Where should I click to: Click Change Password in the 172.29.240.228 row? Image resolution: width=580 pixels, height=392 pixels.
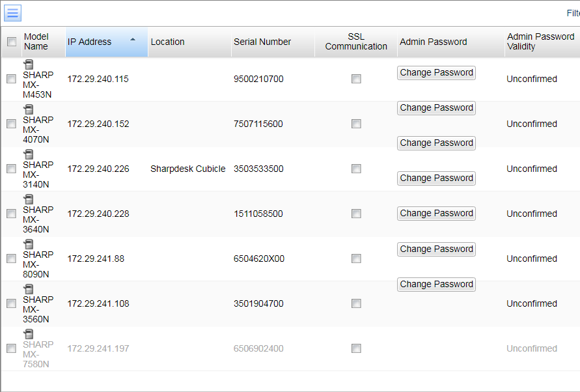(436, 214)
